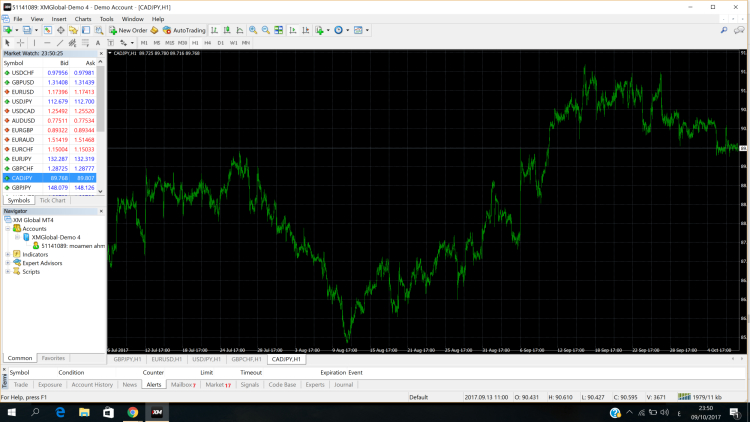
Task: Select the Horizontal Line drawing tool
Action: (47, 43)
